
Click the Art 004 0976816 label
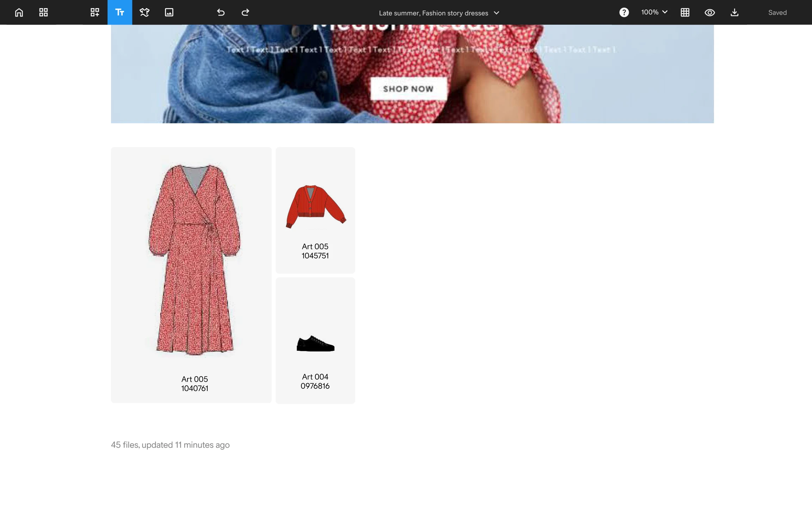pos(315,381)
